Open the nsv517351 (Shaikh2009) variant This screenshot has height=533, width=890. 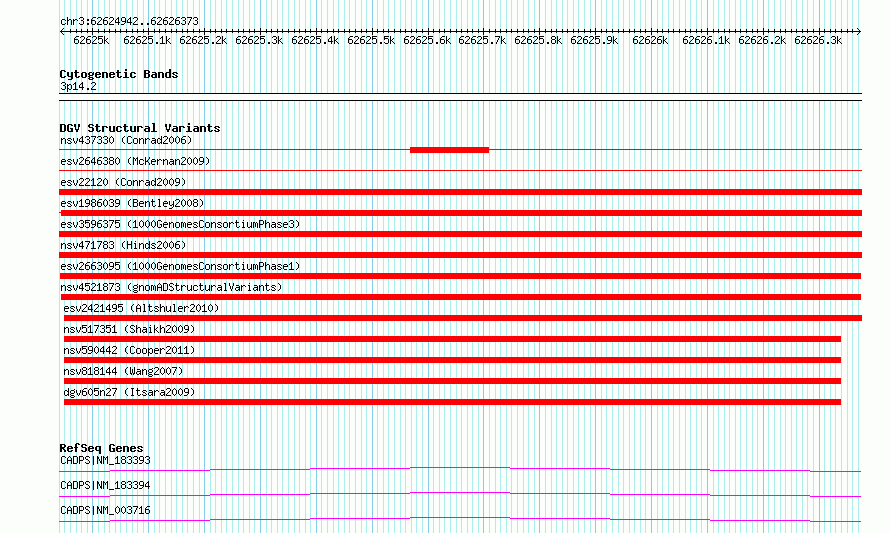click(x=129, y=329)
